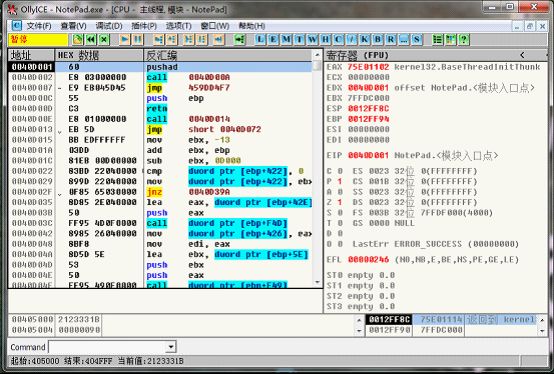Click the 反汇编 column header
Image resolution: width=554 pixels, height=374 pixels.
[228, 55]
